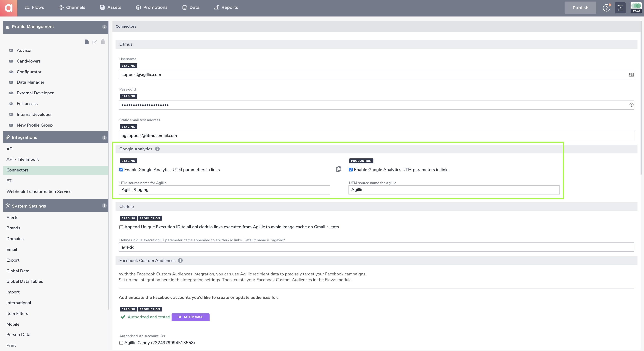
Task: Enable Append Unique Execution ID checkbox
Action: point(121,227)
